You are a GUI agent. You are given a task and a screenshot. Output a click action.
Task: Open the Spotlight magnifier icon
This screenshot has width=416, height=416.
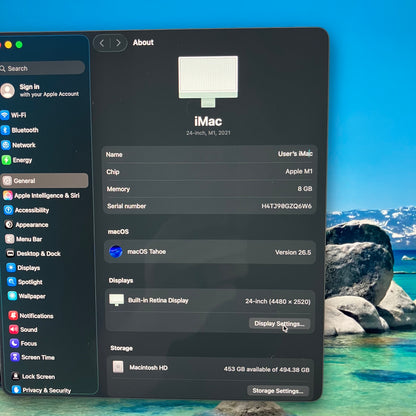12,282
